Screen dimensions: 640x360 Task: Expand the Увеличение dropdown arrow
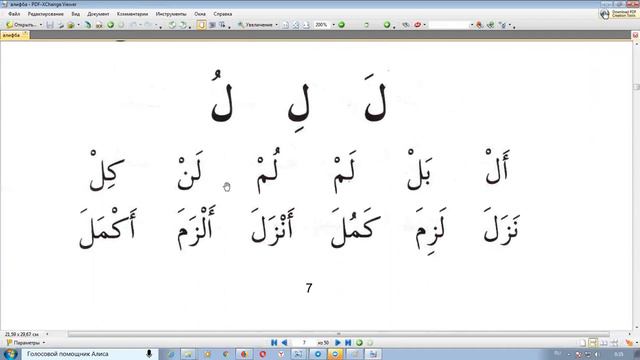pos(276,25)
